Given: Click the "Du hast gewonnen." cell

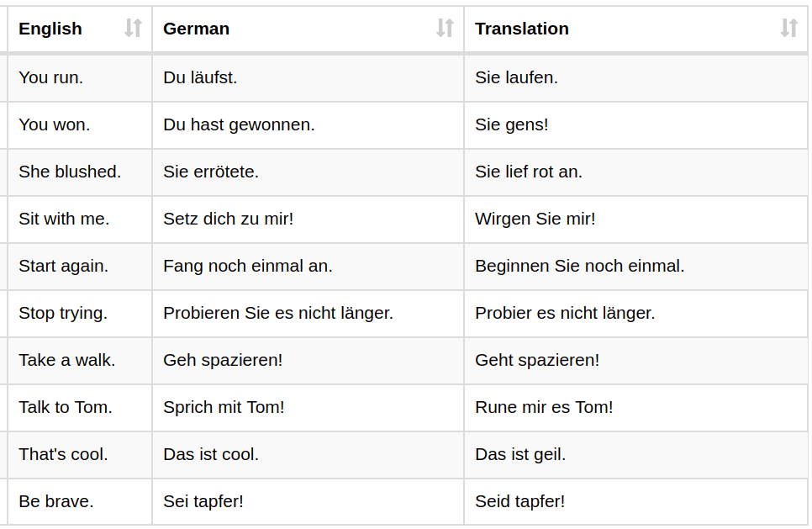Looking at the screenshot, I should [239, 124].
